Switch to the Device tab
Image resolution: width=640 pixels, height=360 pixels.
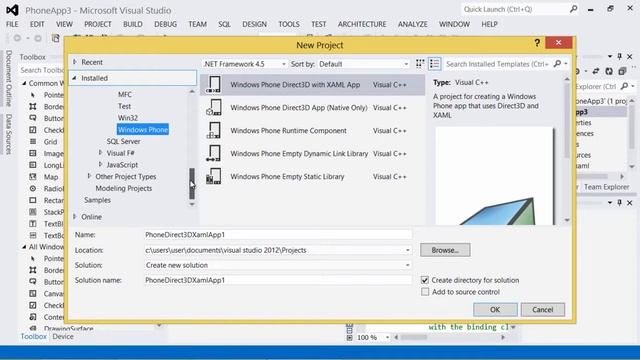(63, 336)
